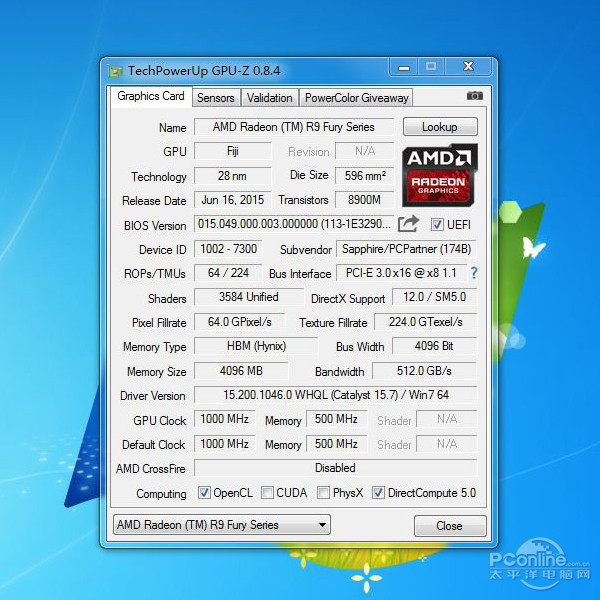Viewport: 600px width, 600px height.
Task: Open the Validation tab
Action: (x=269, y=98)
